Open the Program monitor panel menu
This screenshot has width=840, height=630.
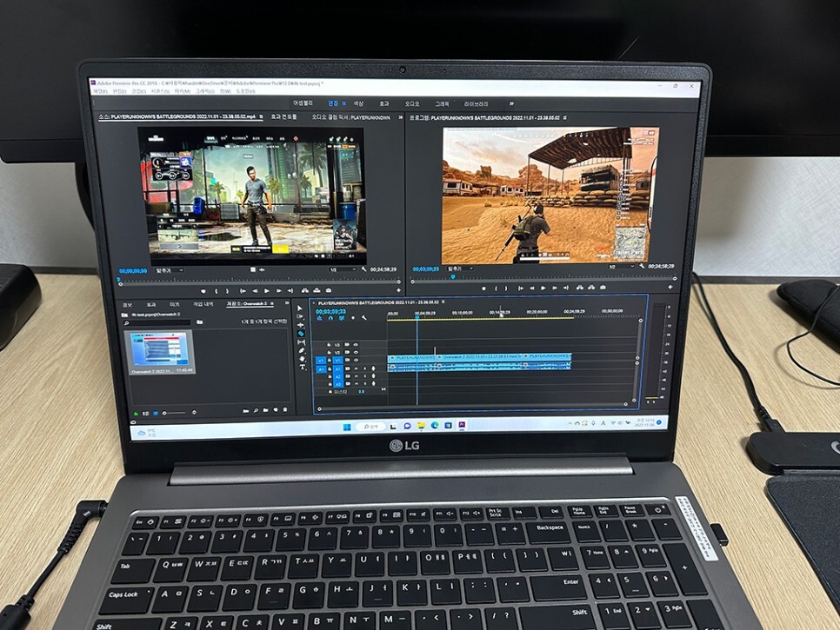564,117
